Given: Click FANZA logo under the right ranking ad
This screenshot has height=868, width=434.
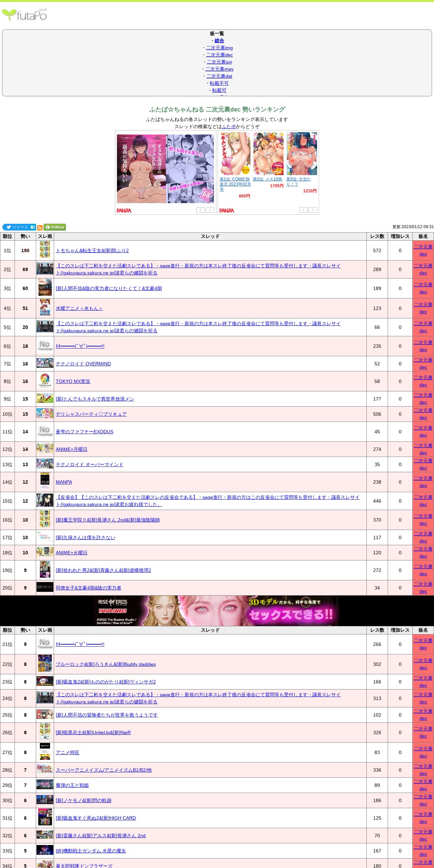Looking at the screenshot, I should pos(227,211).
